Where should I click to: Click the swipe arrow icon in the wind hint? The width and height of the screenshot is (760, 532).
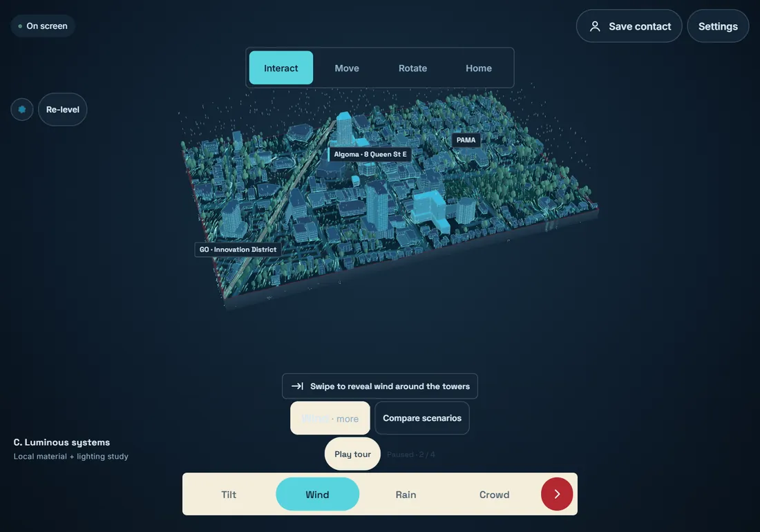[297, 386]
